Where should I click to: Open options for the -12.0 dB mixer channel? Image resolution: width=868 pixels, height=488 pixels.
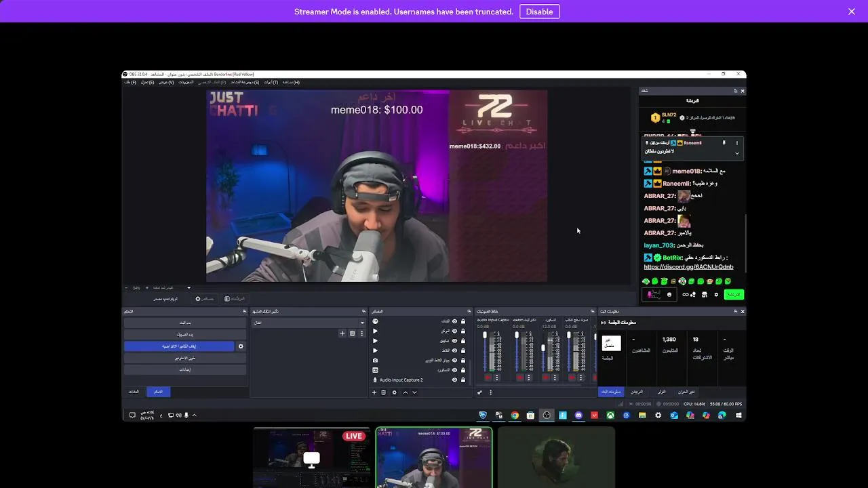(555, 378)
